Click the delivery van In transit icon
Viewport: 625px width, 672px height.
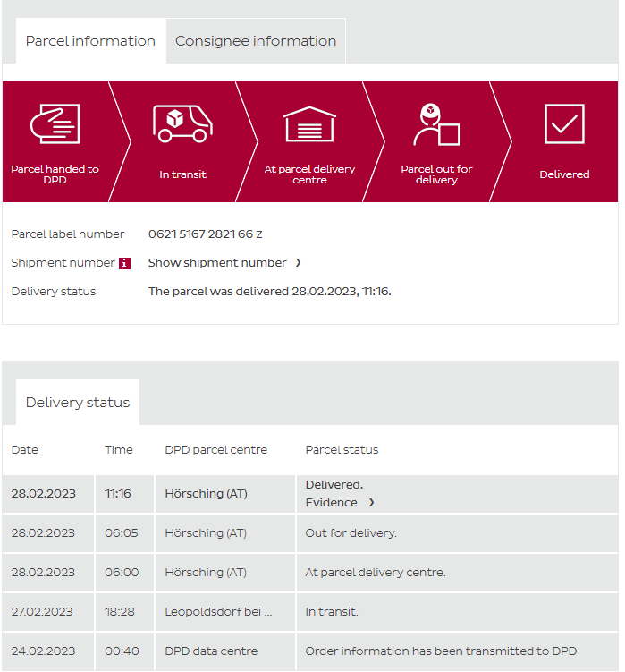coord(182,123)
